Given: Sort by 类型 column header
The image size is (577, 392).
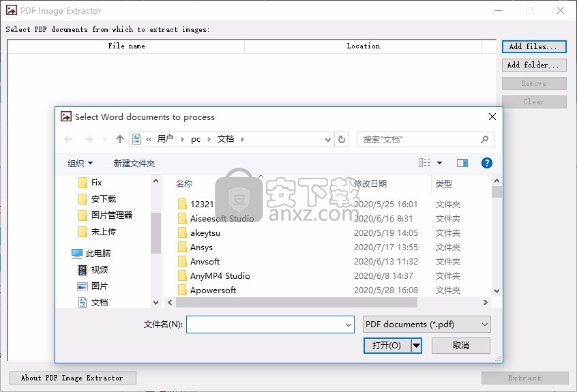Looking at the screenshot, I should point(444,183).
